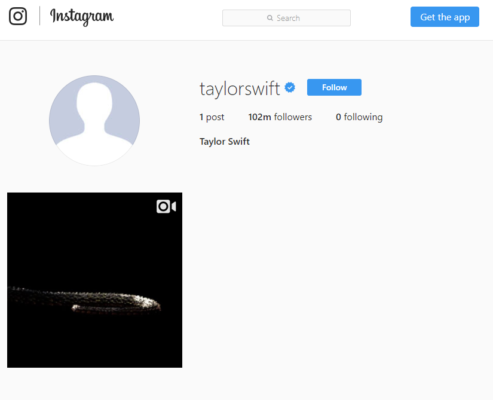
Task: Open the 0 following list
Action: [359, 117]
